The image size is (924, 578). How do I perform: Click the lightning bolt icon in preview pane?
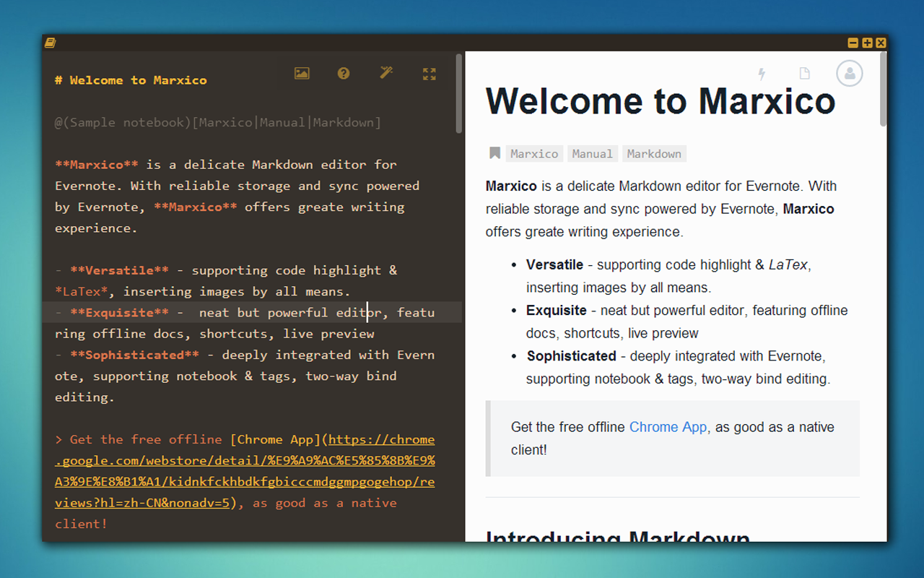point(762,73)
